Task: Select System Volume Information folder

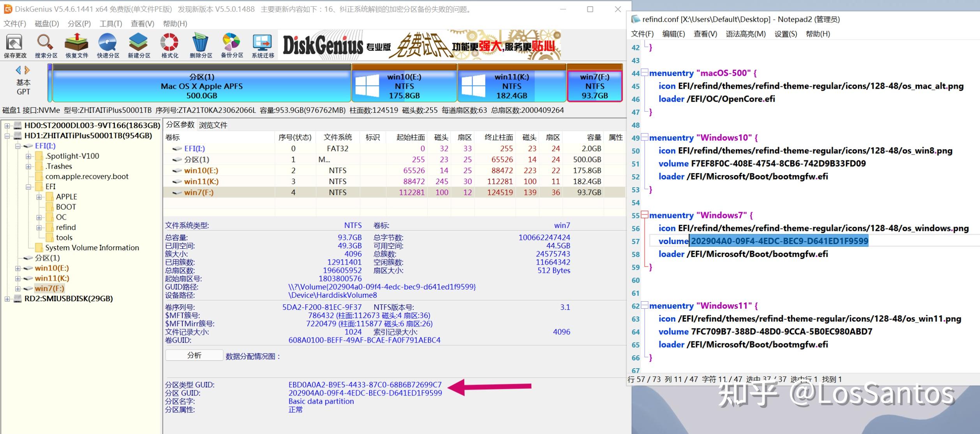Action: [92, 248]
